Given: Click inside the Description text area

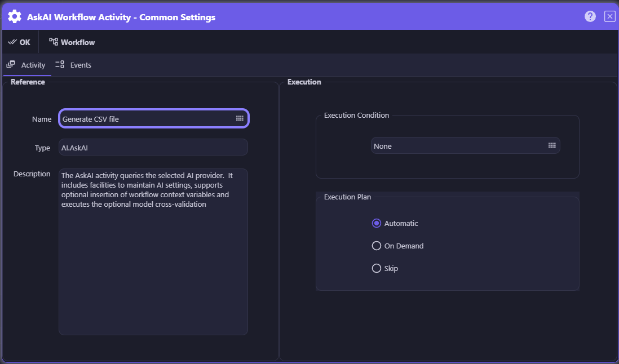Looking at the screenshot, I should click(153, 252).
